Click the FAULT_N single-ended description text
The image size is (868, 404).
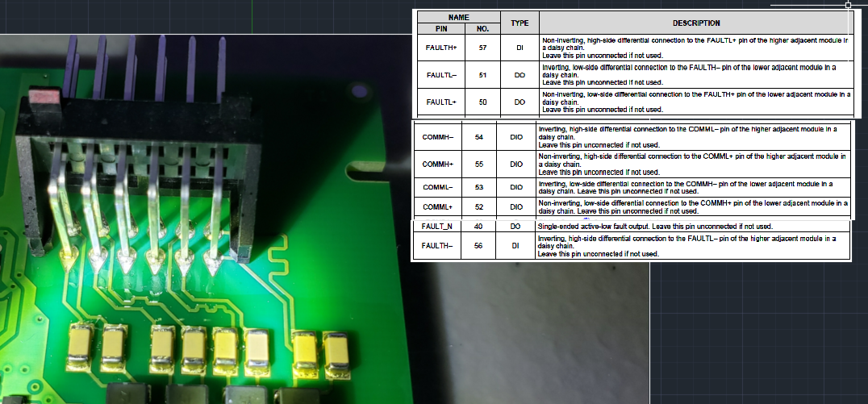coord(655,226)
